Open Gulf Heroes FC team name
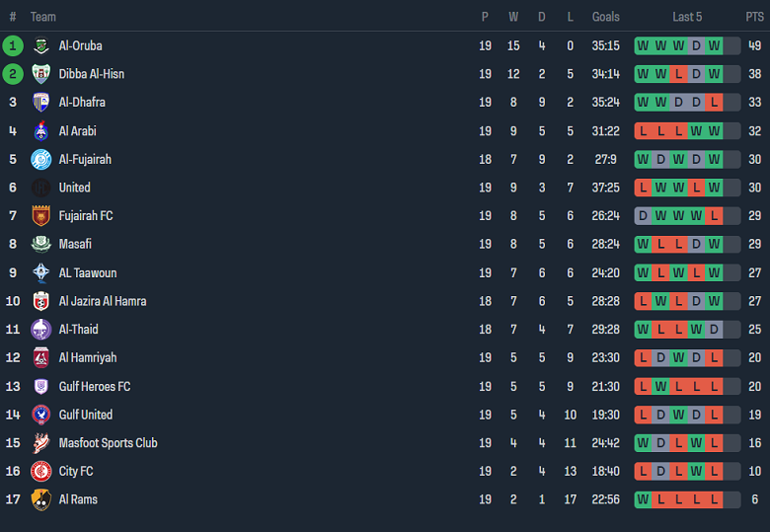The width and height of the screenshot is (770, 532). [94, 387]
